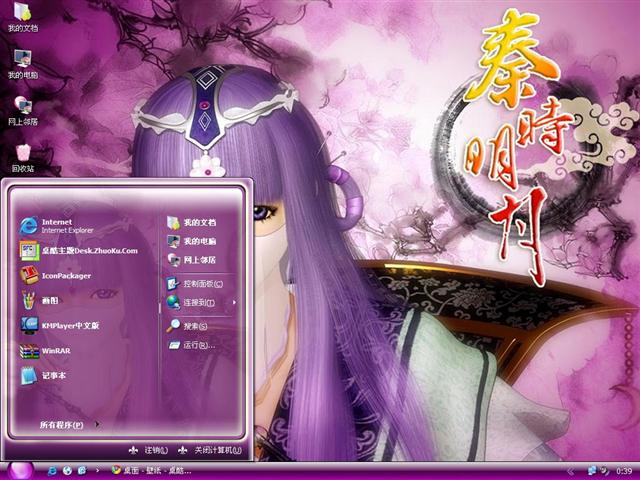Launch IconPackager from the start menu
Image resolution: width=640 pixels, height=480 pixels.
coord(56,276)
